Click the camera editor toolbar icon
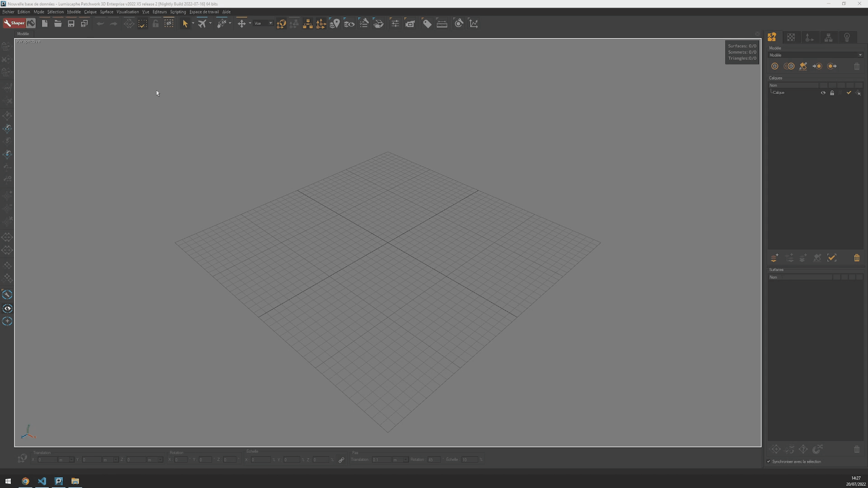Viewport: 868px width, 488px height. tap(410, 23)
